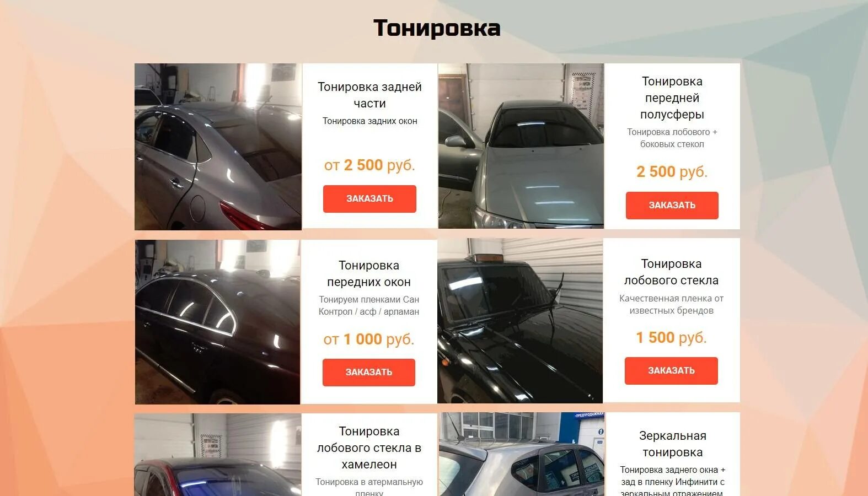Select the Тонировка лобового стекла title

click(671, 272)
